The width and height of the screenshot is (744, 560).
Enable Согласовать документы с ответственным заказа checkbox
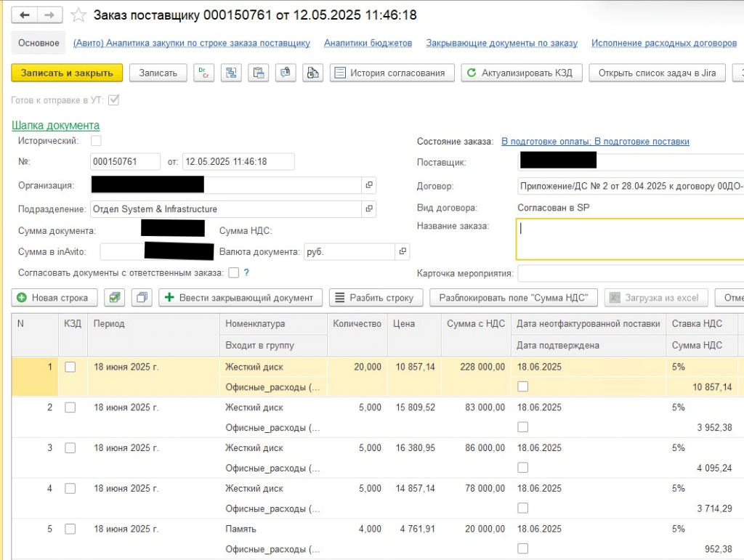point(233,273)
